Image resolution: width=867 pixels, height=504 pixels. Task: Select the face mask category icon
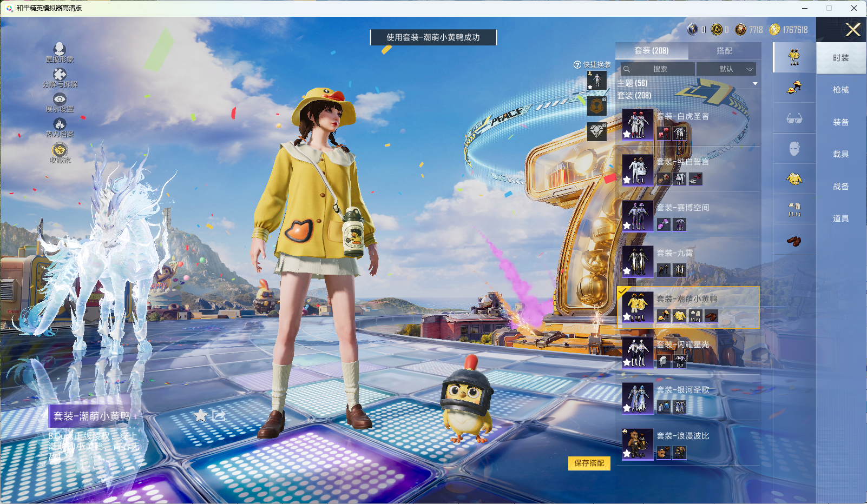794,149
